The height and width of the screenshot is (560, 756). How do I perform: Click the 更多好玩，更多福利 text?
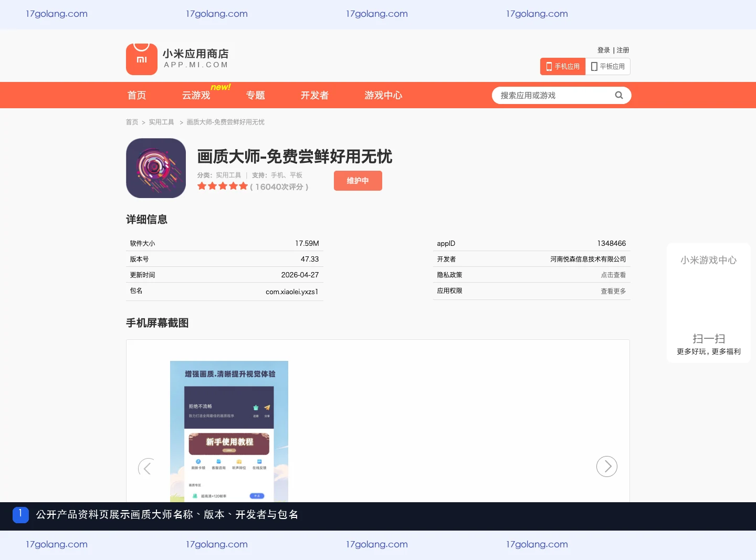point(709,351)
